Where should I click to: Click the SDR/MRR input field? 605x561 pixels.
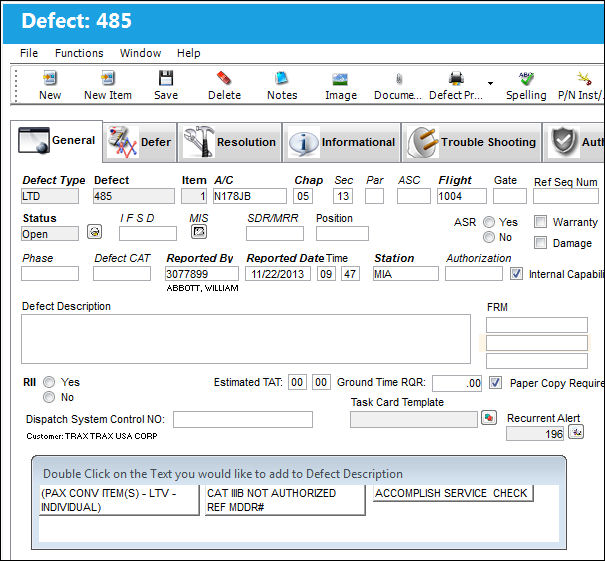(275, 233)
